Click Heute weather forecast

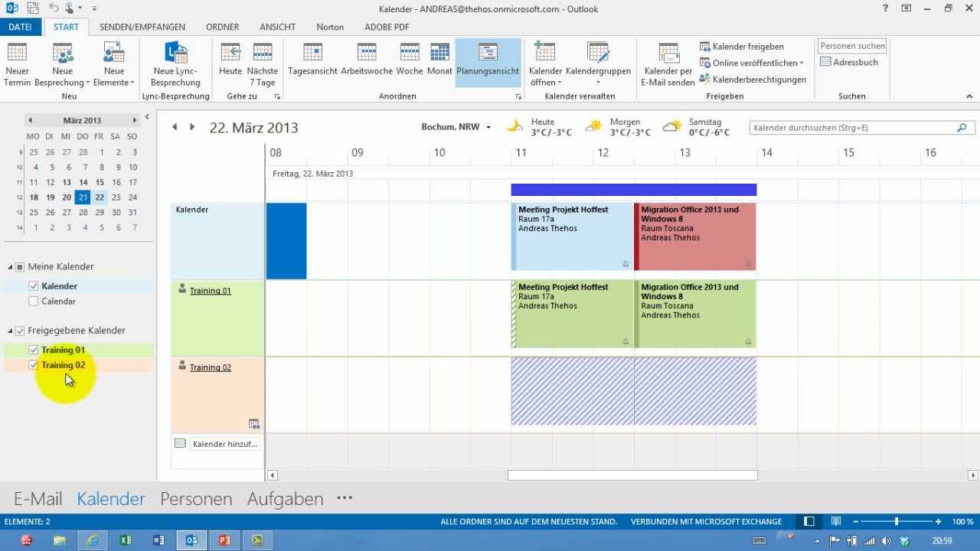coord(539,127)
